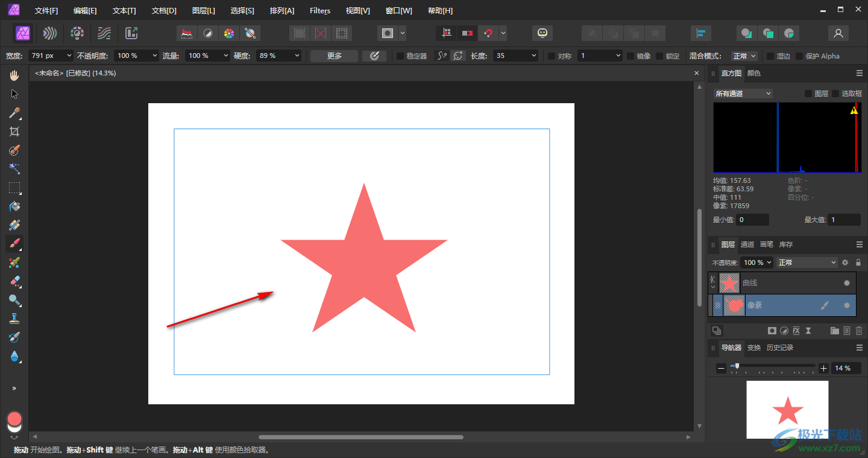
Task: Switch to the 通道 channels tab
Action: point(747,244)
